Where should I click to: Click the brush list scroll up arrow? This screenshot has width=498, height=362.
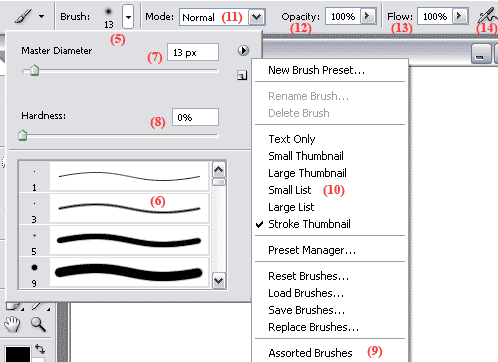coord(219,170)
